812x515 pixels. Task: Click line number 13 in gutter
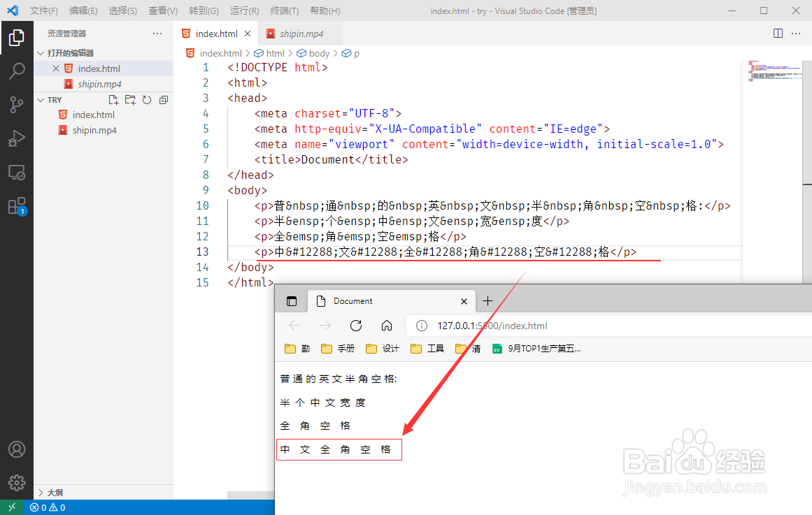click(203, 252)
